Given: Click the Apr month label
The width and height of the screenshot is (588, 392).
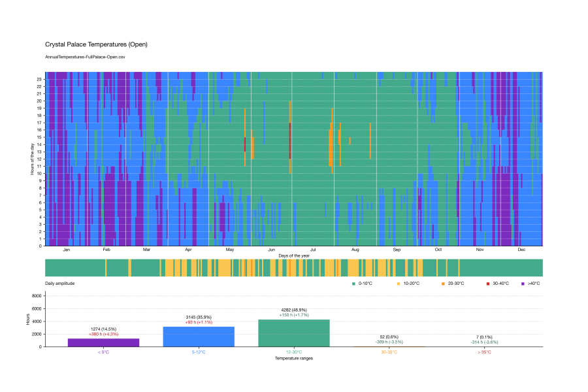Looking at the screenshot, I should coord(188,250).
